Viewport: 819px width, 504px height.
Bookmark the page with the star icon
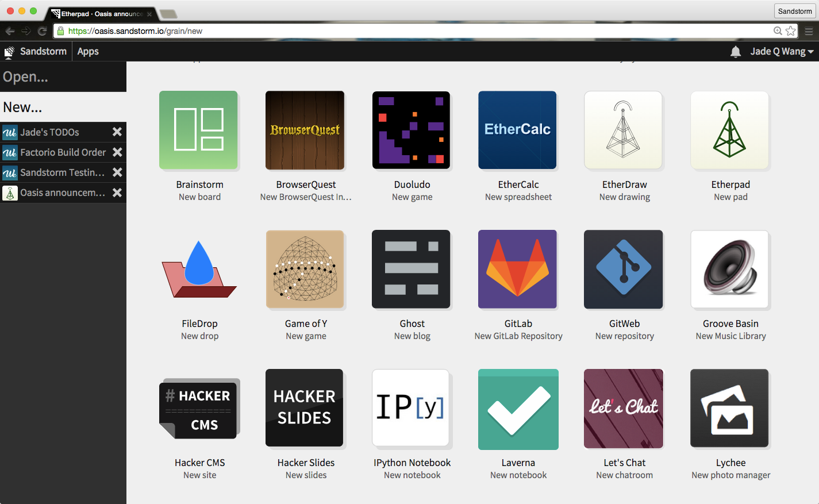coord(791,31)
